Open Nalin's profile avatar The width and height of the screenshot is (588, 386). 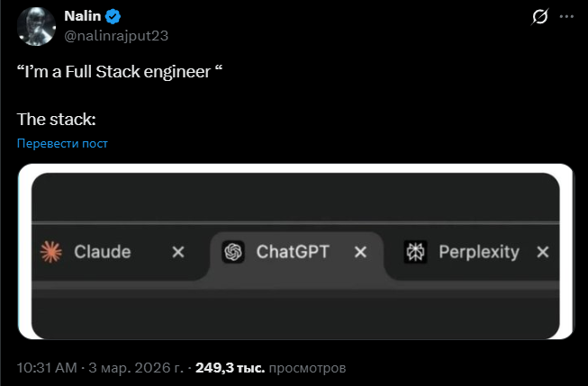click(x=36, y=25)
